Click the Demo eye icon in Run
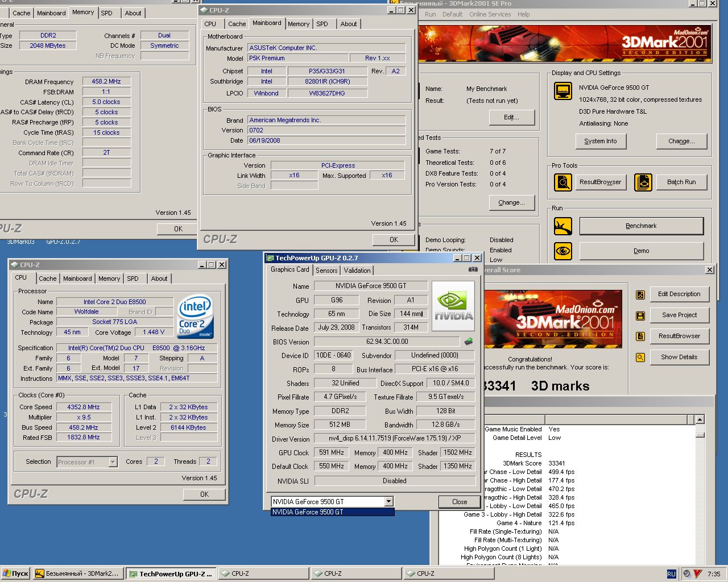 pos(563,251)
